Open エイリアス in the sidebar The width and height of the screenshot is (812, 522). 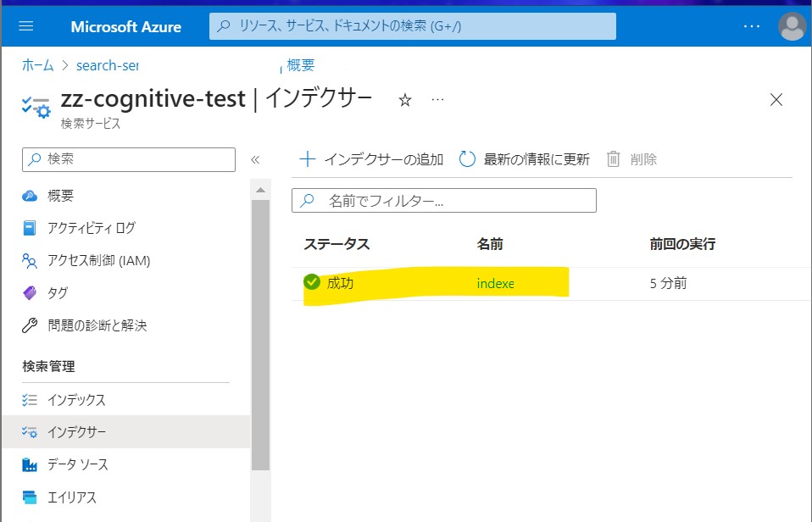click(x=71, y=497)
